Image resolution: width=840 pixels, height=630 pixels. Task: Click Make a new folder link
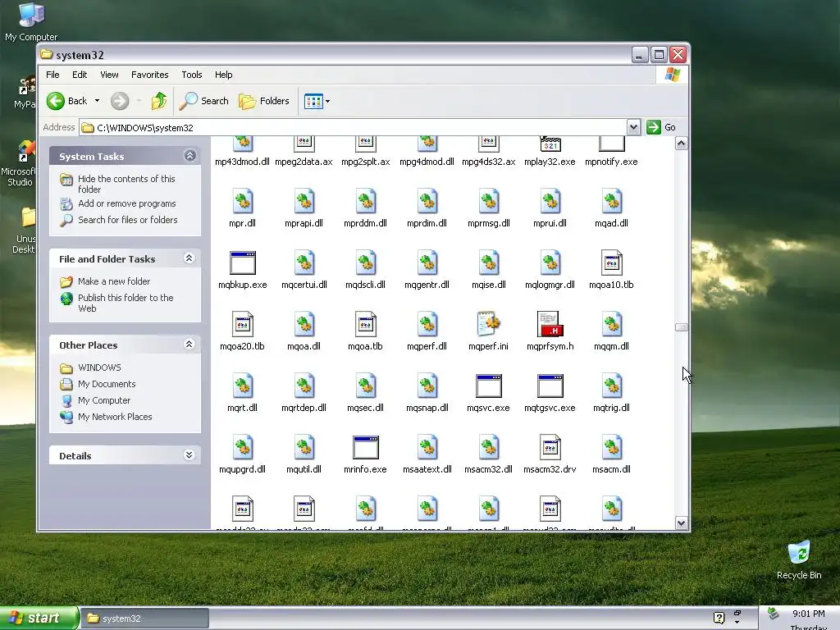coord(114,281)
